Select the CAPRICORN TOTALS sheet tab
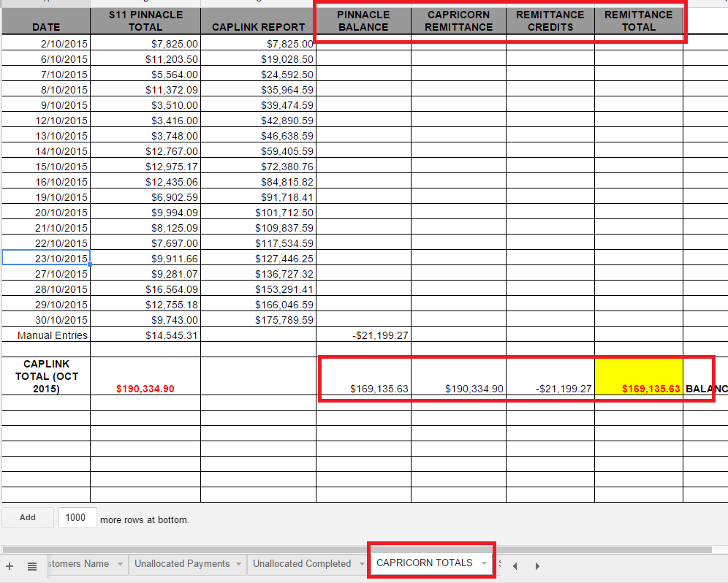 click(424, 563)
